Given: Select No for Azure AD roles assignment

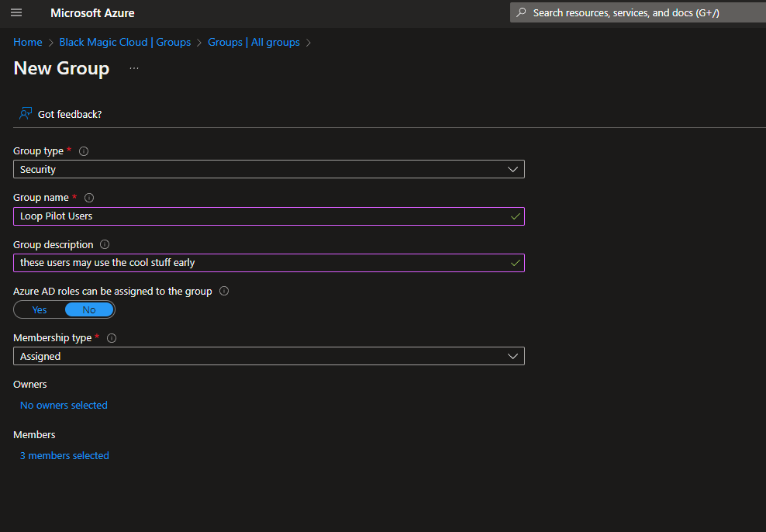Looking at the screenshot, I should coord(89,310).
